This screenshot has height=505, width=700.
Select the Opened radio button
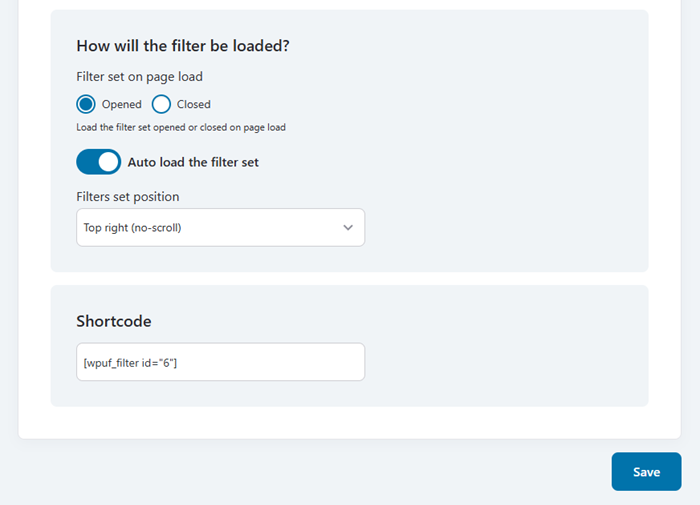[x=86, y=104]
